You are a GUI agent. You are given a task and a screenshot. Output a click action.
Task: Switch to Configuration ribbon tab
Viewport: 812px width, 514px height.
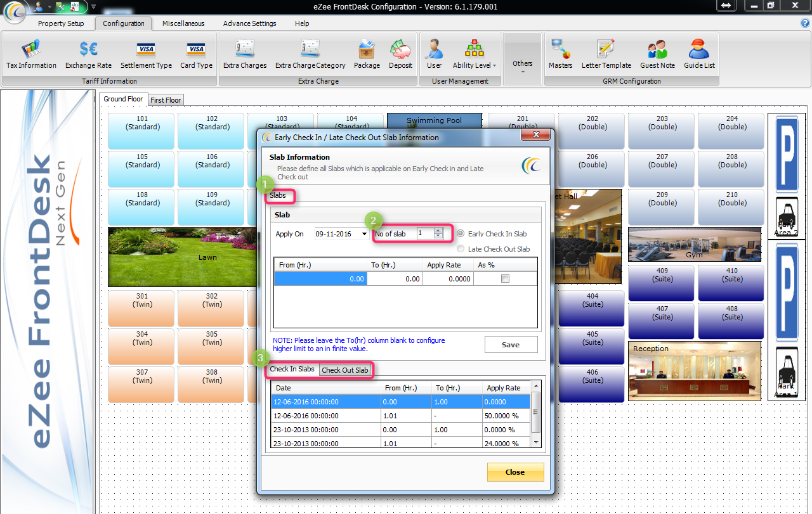(x=124, y=23)
